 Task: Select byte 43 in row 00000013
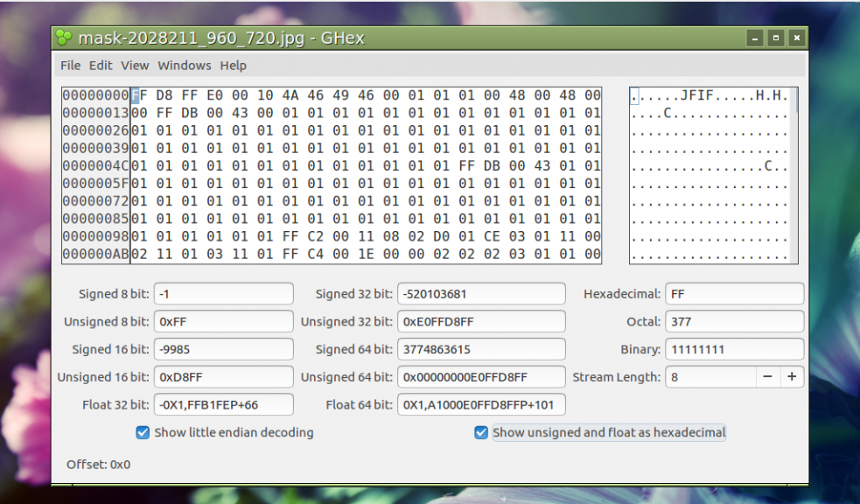[240, 113]
